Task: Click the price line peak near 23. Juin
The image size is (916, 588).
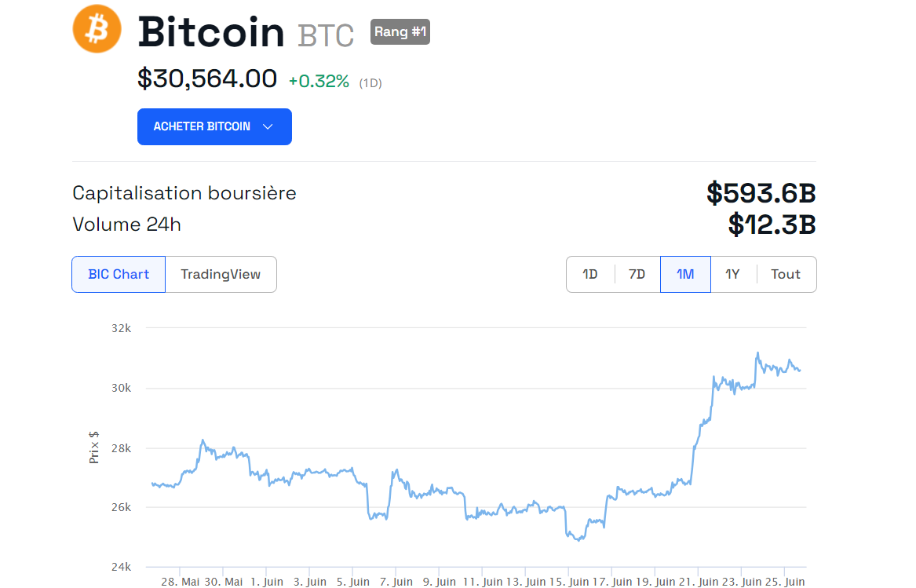Action: coord(757,353)
